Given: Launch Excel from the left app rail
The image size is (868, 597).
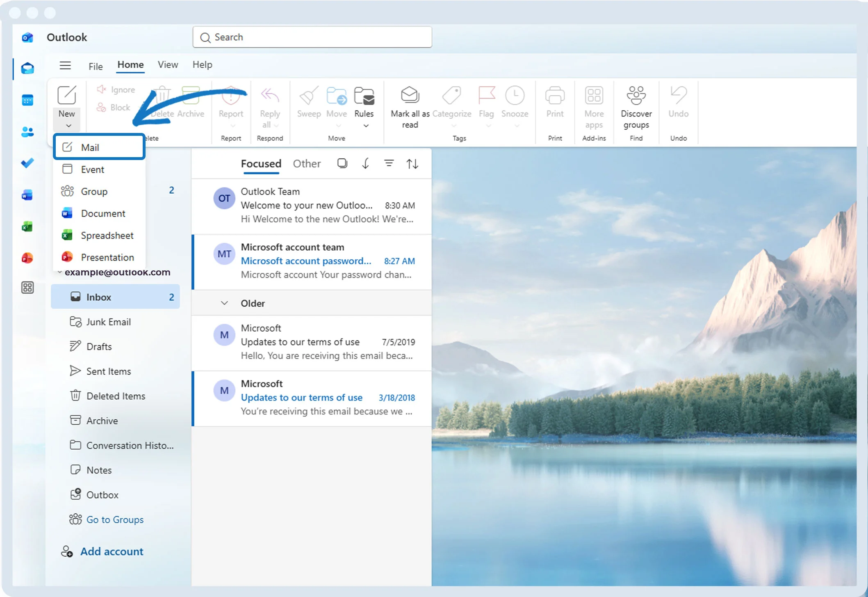Looking at the screenshot, I should [27, 226].
